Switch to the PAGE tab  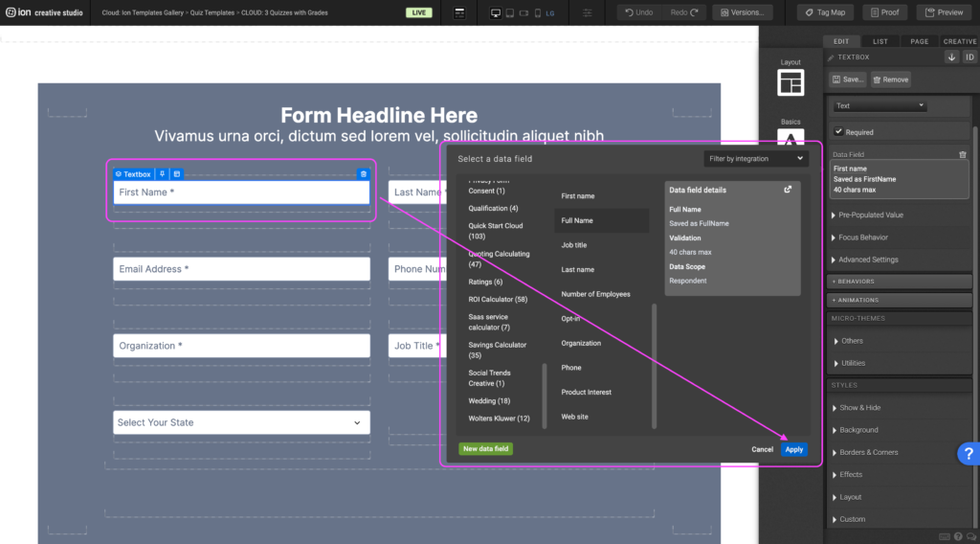point(919,41)
